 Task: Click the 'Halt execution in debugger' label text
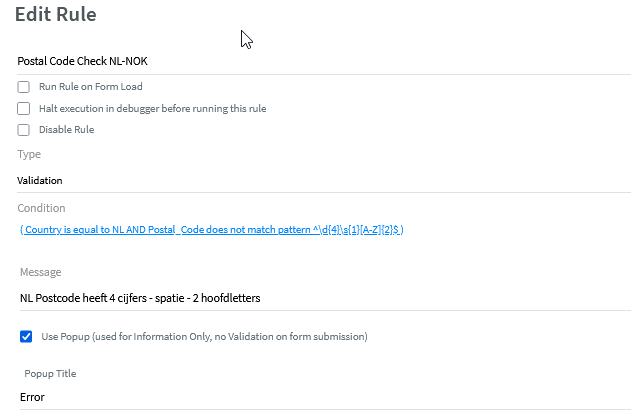pos(152,108)
